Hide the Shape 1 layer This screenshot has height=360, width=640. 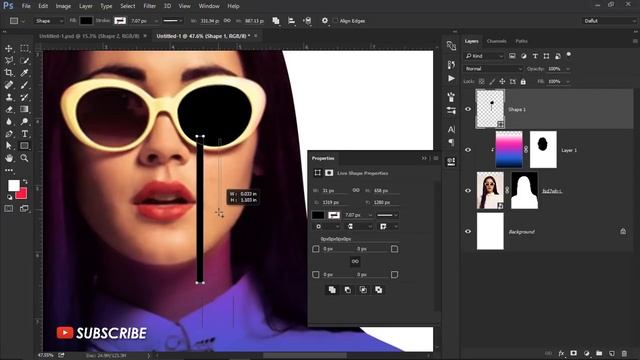pos(468,109)
